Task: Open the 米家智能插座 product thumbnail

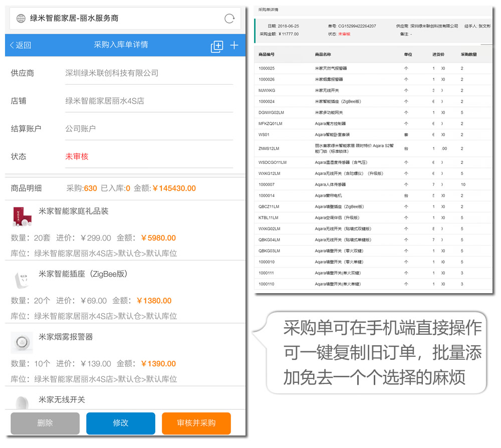Action: tap(22, 279)
